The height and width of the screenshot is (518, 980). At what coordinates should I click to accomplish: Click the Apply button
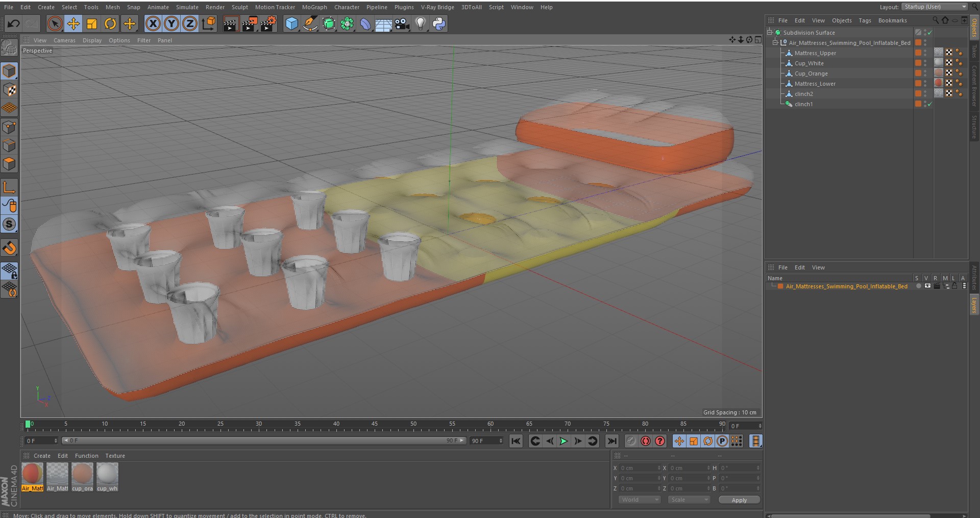coord(739,500)
